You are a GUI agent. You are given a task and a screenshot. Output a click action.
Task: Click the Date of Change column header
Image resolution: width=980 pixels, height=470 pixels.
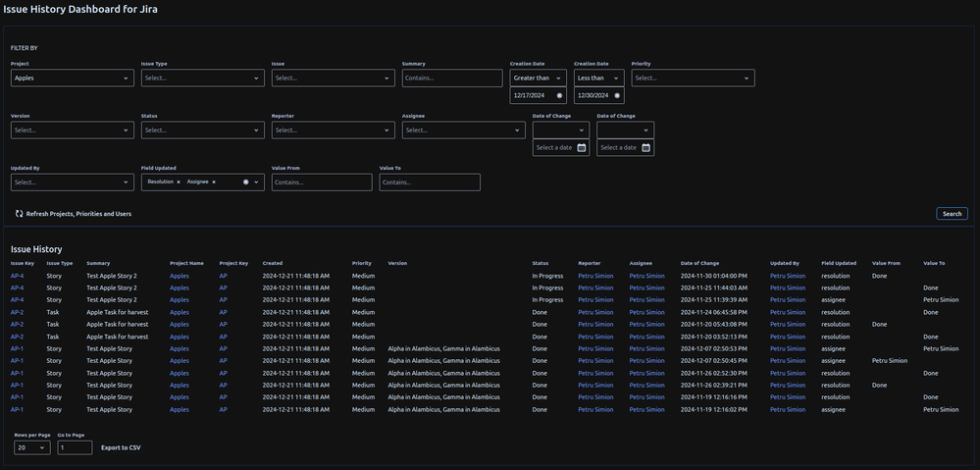[699, 263]
